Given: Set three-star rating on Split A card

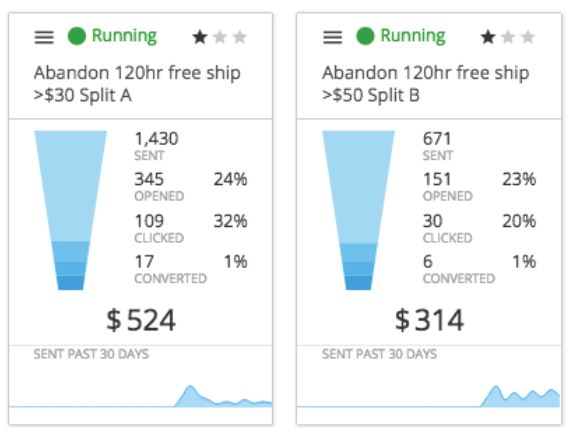Looking at the screenshot, I should point(240,37).
